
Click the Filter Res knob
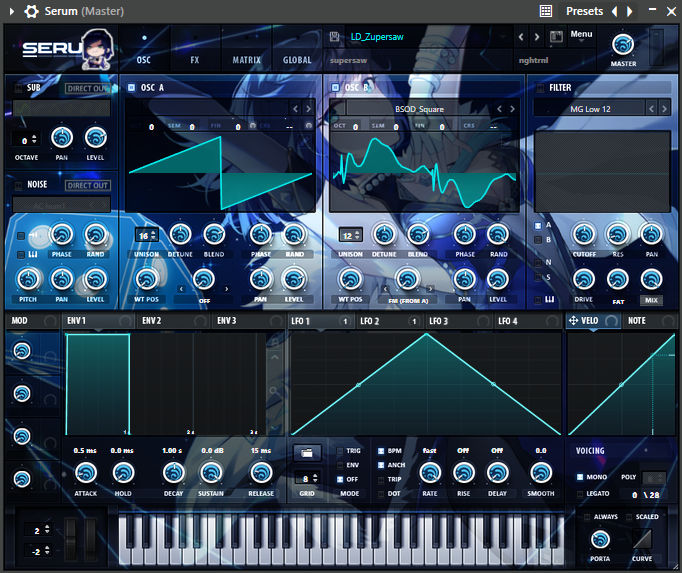tap(618, 235)
